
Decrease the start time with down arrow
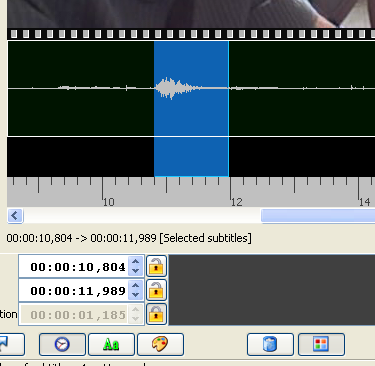click(135, 271)
